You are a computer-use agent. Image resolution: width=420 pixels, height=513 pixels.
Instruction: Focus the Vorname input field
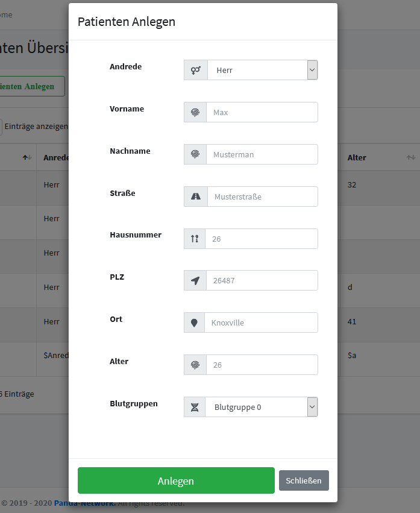tap(262, 112)
